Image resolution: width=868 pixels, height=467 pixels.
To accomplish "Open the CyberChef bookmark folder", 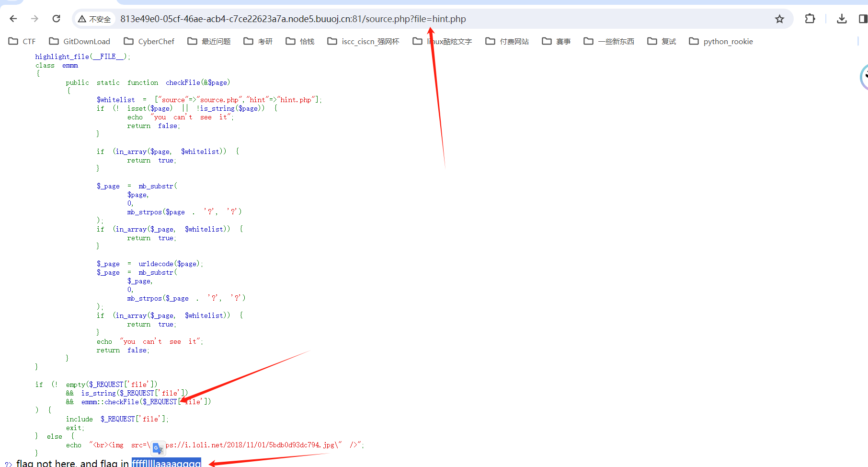I will tap(149, 41).
